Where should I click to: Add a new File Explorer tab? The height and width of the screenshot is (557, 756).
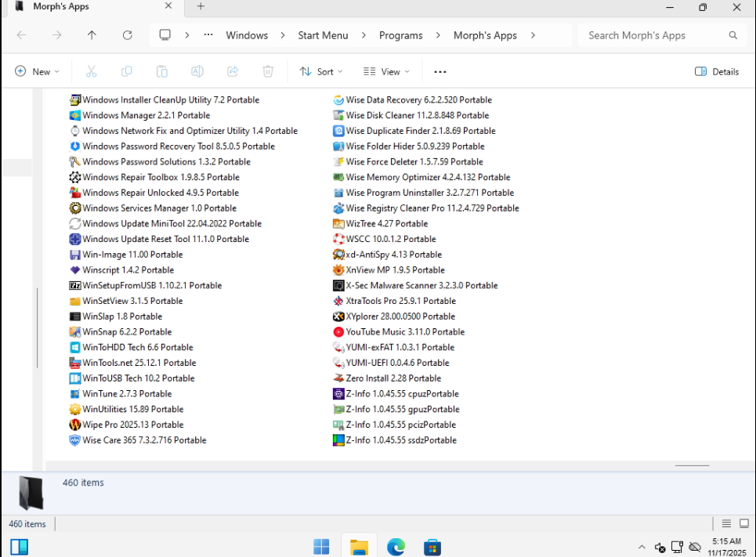[201, 6]
